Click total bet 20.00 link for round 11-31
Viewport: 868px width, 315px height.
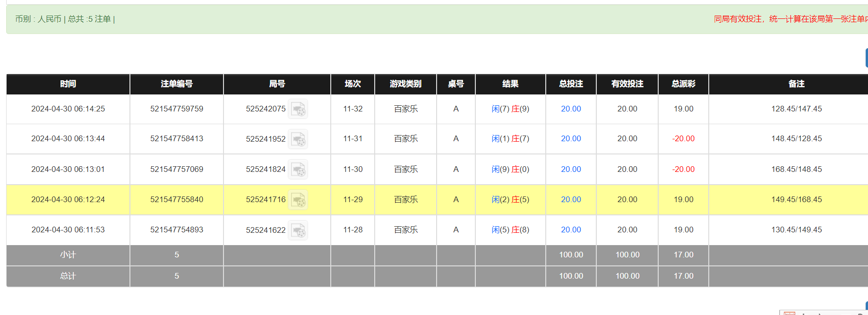pos(571,138)
